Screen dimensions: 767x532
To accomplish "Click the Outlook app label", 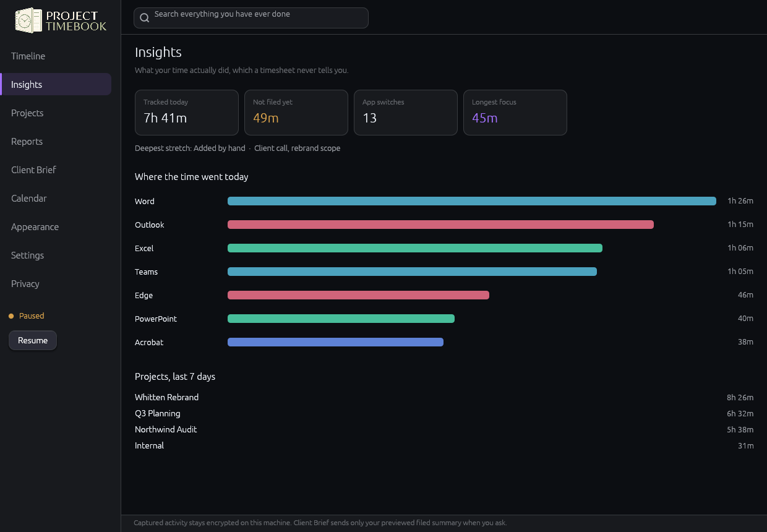I will [150, 225].
